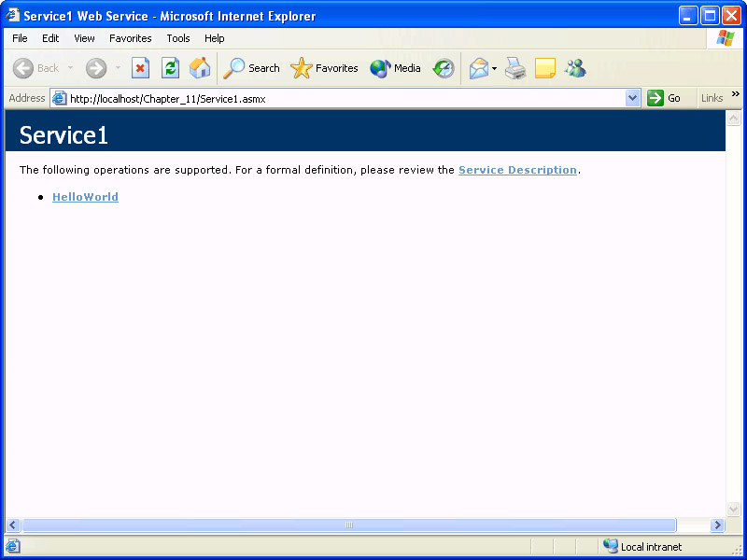Screen dimensions: 747x560
Task: Click the address bar URL field
Action: [x=345, y=98]
